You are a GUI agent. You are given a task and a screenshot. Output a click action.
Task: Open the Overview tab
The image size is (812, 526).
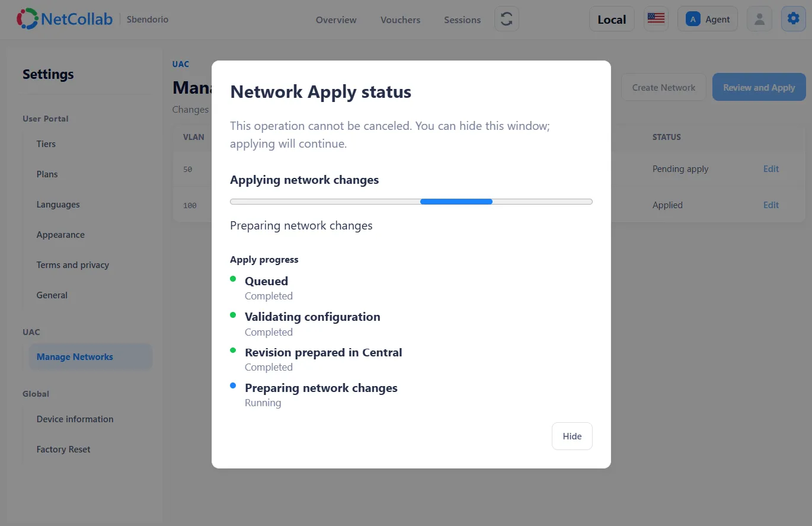click(336, 20)
